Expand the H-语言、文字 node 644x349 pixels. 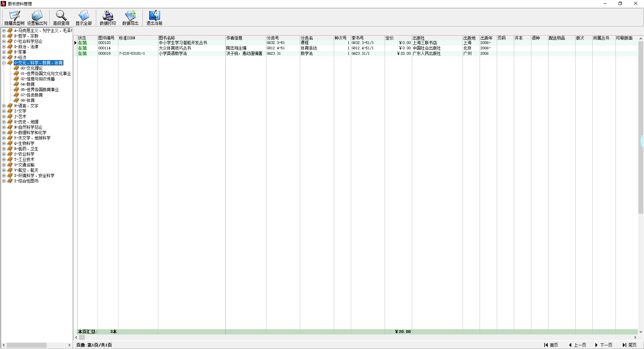[x=4, y=106]
